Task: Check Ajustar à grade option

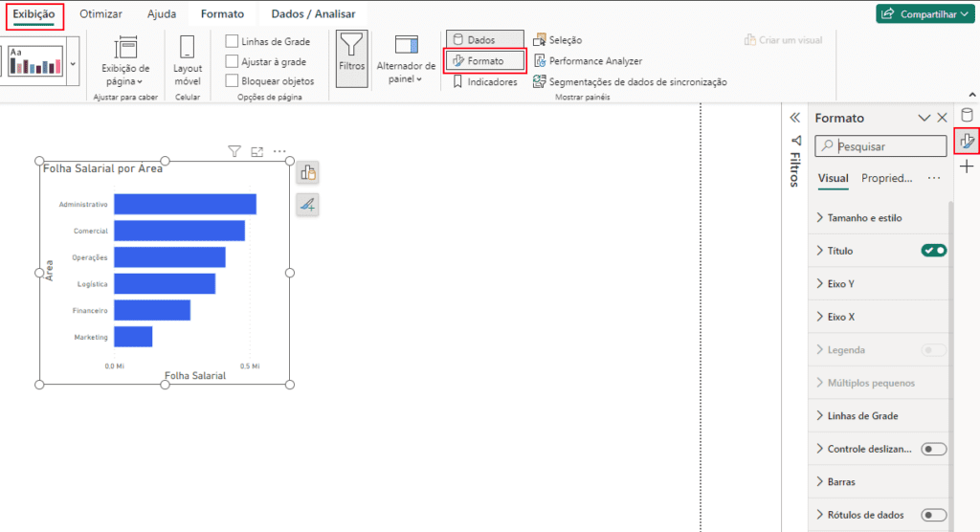Action: click(232, 61)
